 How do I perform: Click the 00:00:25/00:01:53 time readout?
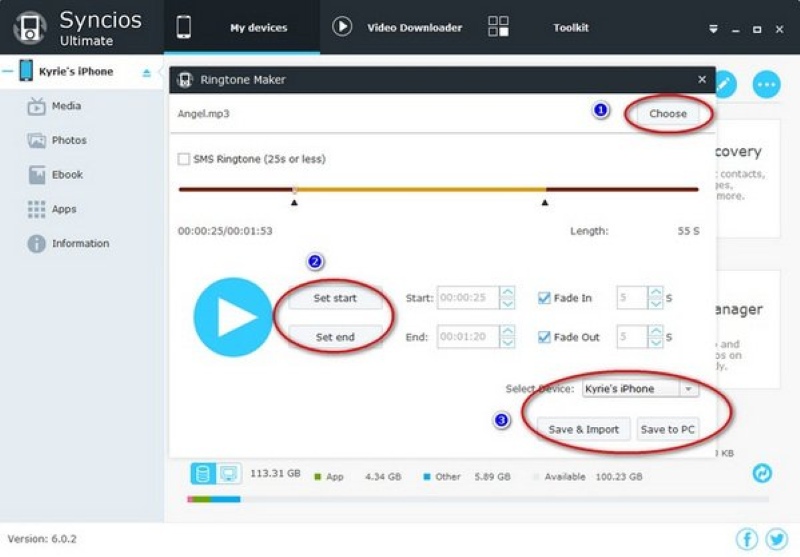(x=225, y=231)
